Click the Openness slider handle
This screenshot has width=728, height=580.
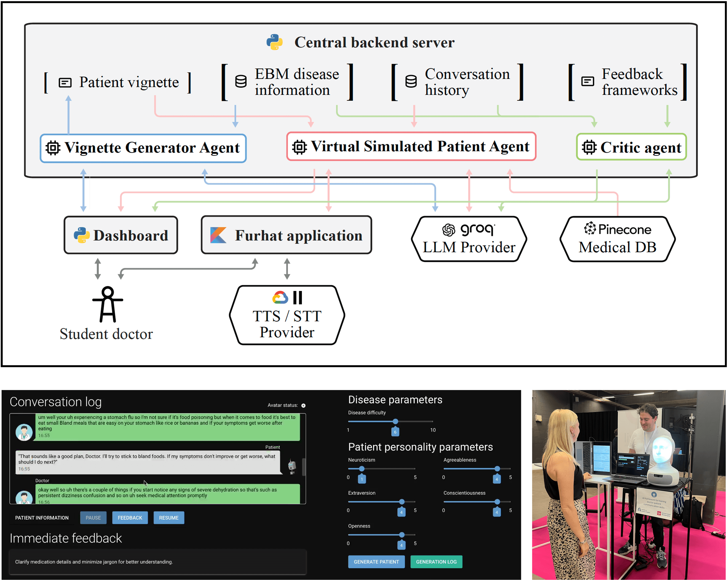pyautogui.click(x=402, y=535)
